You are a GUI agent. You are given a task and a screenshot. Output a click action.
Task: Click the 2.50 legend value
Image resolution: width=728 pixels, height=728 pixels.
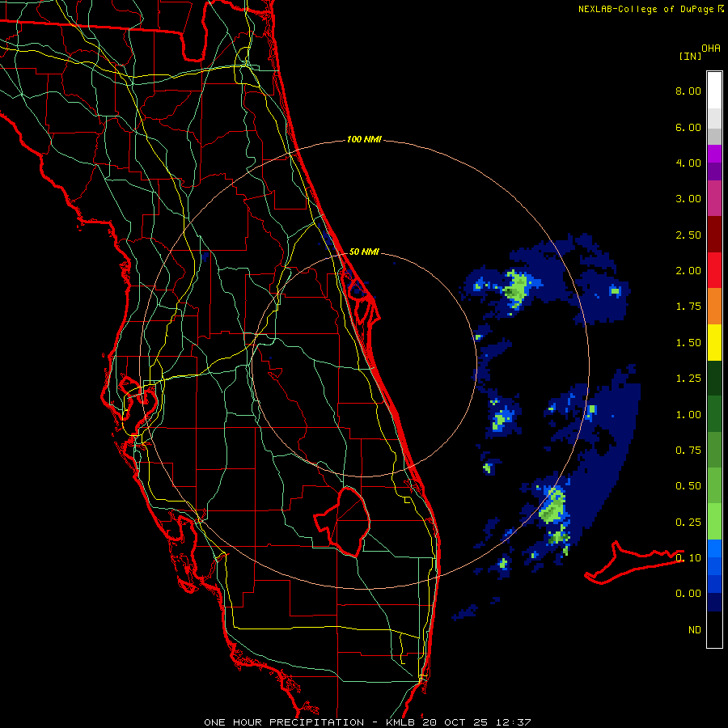click(x=688, y=235)
